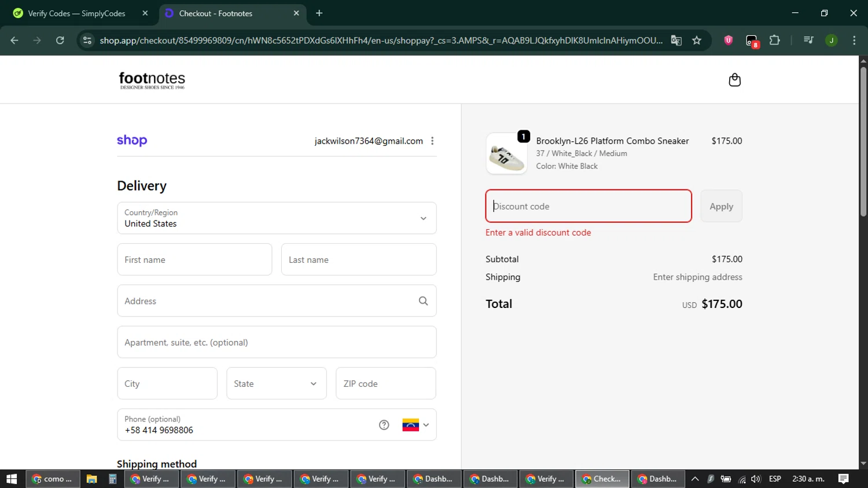868x488 pixels.
Task: Bookmark this page with the star
Action: (697, 40)
